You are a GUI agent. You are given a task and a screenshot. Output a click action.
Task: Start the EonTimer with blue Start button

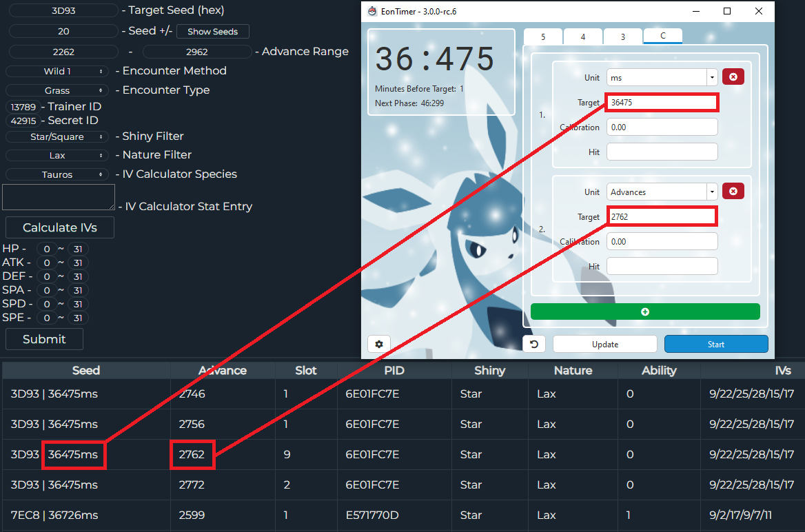[716, 344]
